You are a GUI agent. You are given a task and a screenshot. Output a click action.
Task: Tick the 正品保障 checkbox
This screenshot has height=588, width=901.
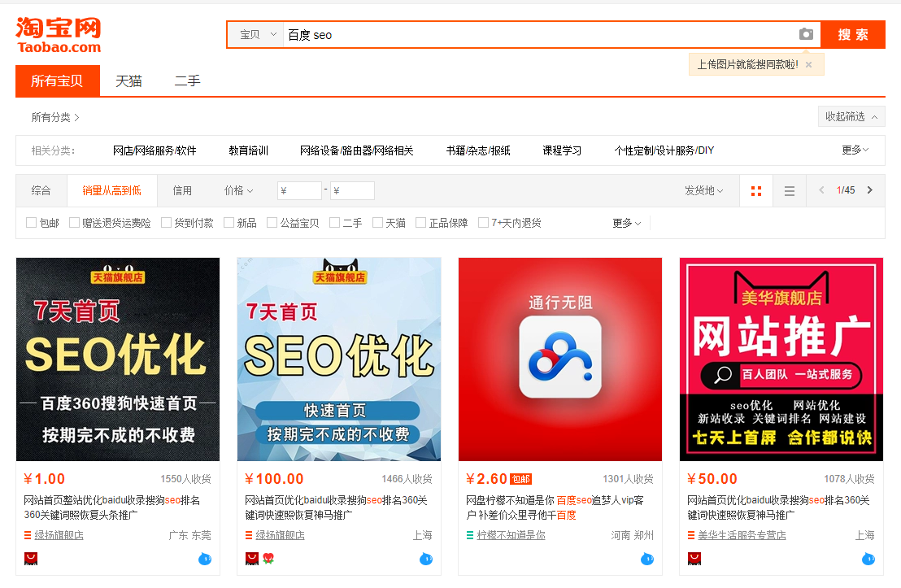click(x=420, y=223)
